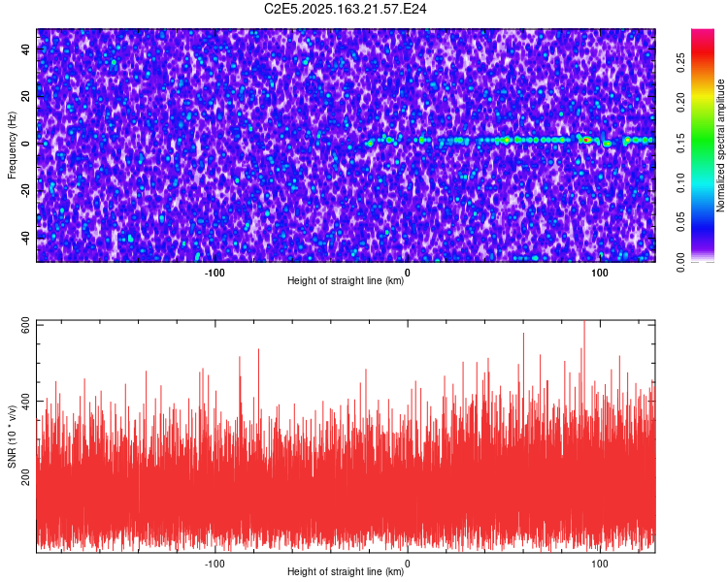Click the green 0.15 colorbar region
728x582 pixels.
pyautogui.click(x=703, y=143)
